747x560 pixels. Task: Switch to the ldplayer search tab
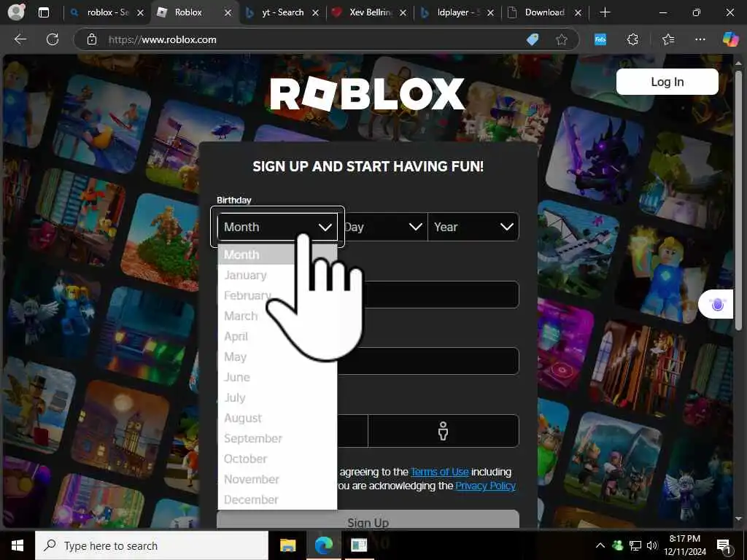tap(457, 13)
